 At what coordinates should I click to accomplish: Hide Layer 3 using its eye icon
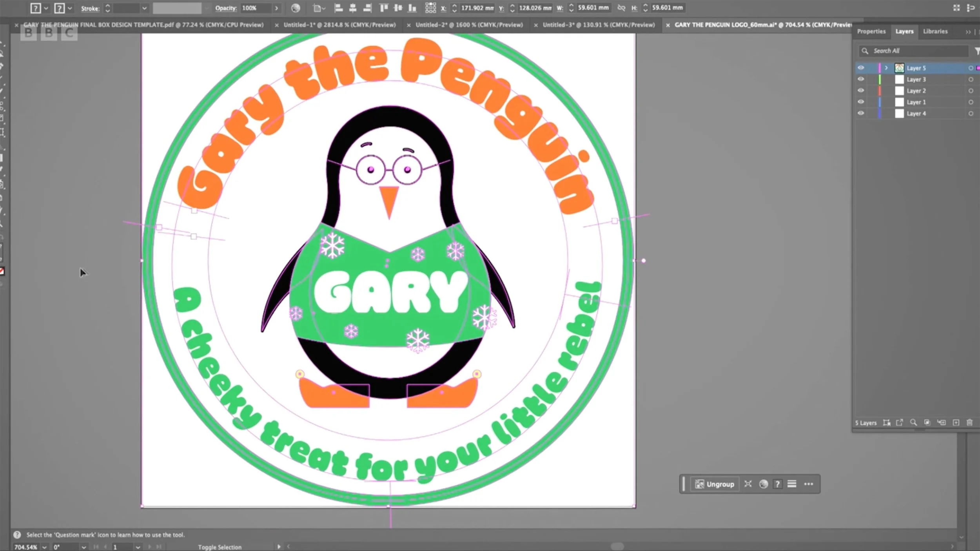click(861, 79)
